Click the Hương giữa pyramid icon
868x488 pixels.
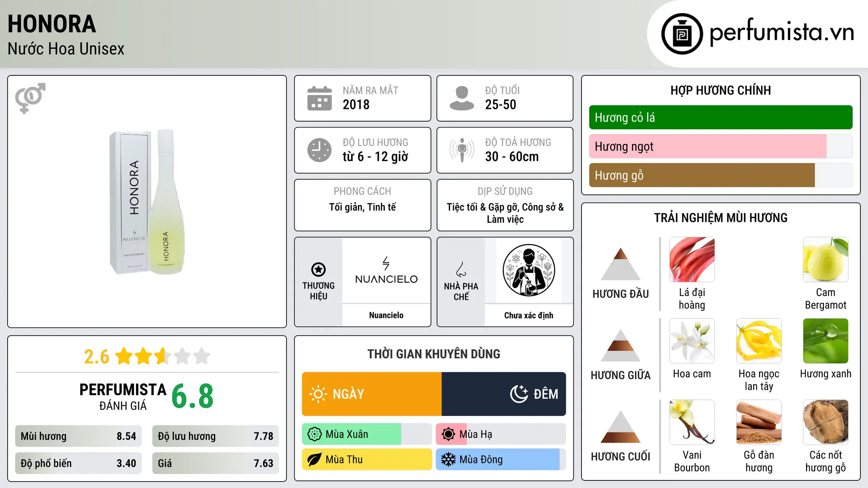(x=620, y=345)
